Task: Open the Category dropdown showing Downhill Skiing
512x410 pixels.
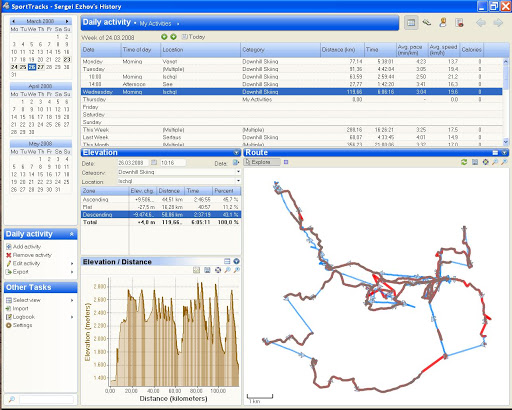Action: click(x=238, y=172)
